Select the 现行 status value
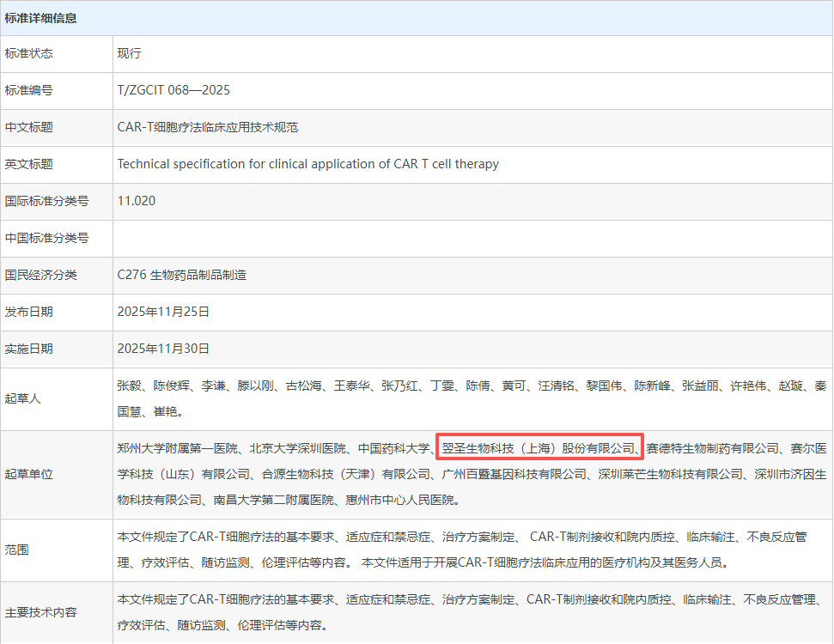Viewport: 834px width, 644px height. (130, 53)
